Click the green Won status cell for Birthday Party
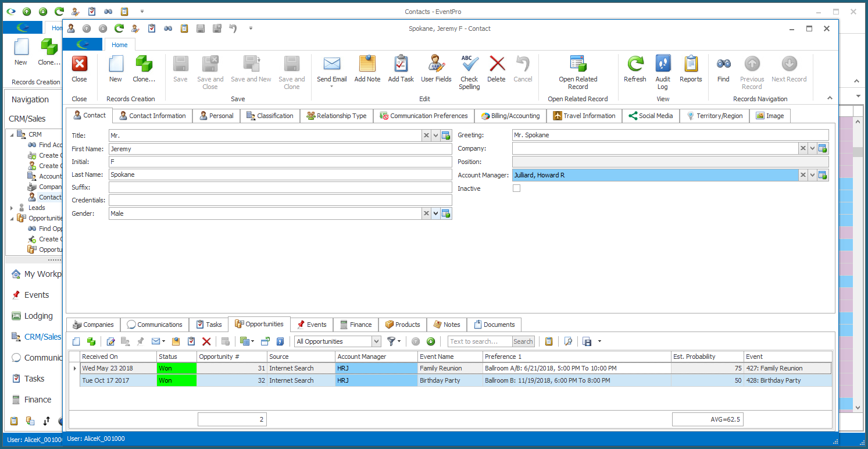Image resolution: width=868 pixels, height=449 pixels. click(x=177, y=380)
